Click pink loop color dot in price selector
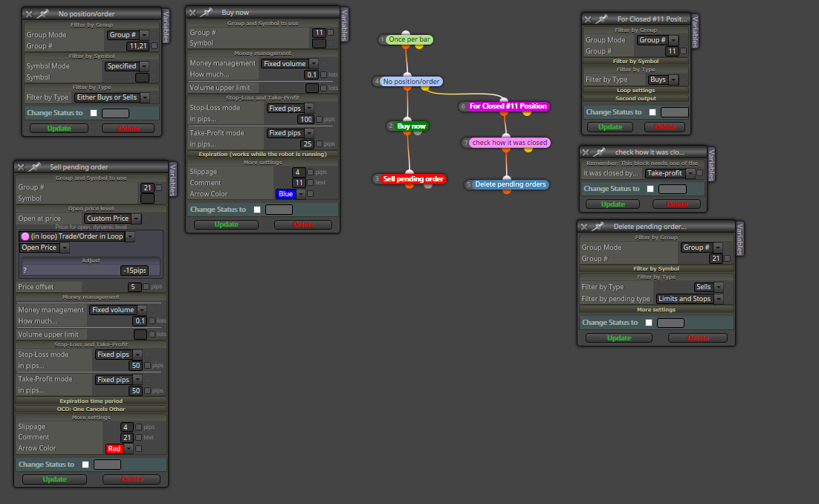This screenshot has height=504, width=819. [x=25, y=236]
